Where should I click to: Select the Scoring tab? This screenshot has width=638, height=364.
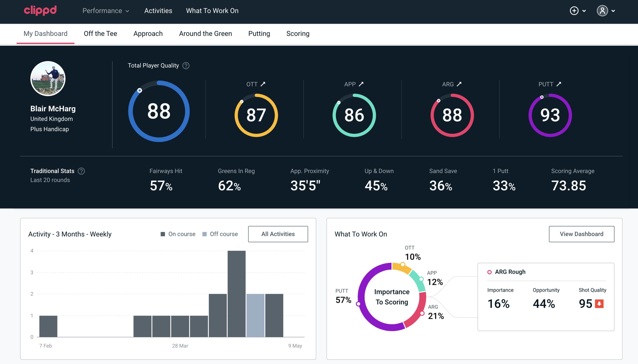(x=298, y=33)
